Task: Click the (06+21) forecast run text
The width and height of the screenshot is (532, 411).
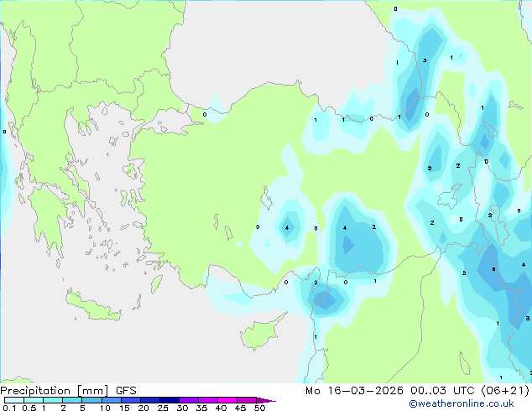Action: pos(505,391)
